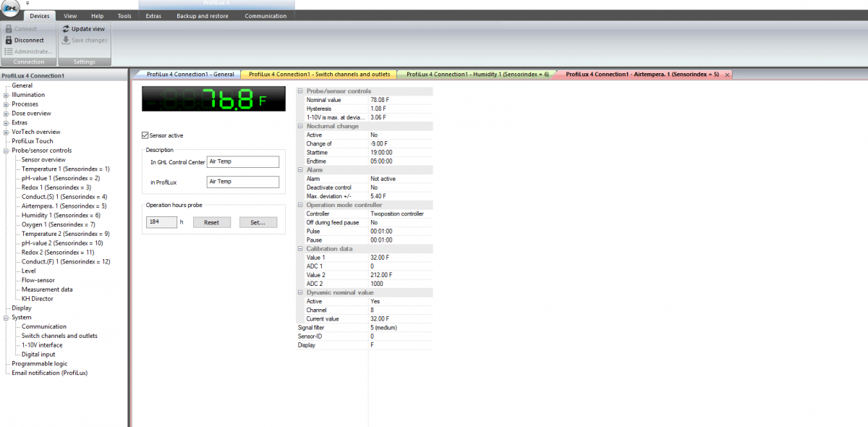
Task: Expand the Dose overview tree node
Action: [x=6, y=114]
